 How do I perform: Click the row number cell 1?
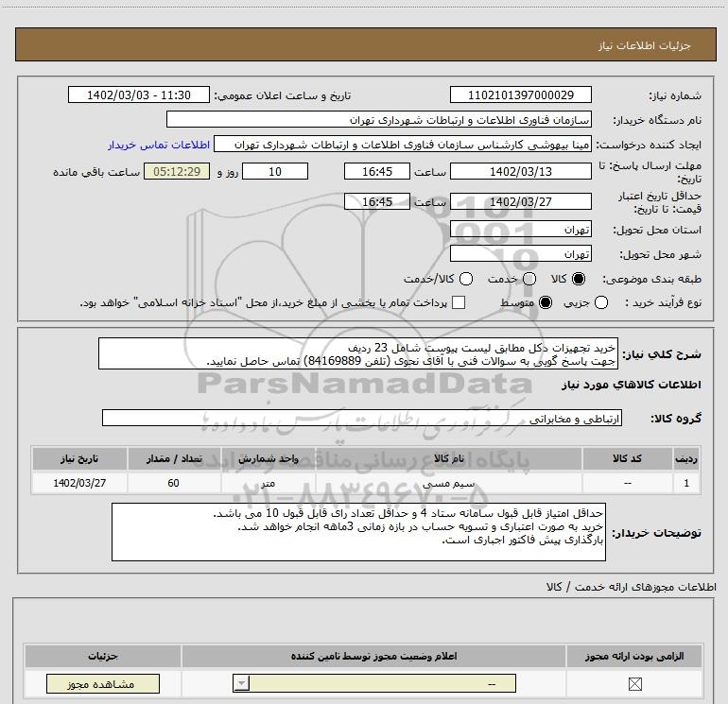coord(686,483)
